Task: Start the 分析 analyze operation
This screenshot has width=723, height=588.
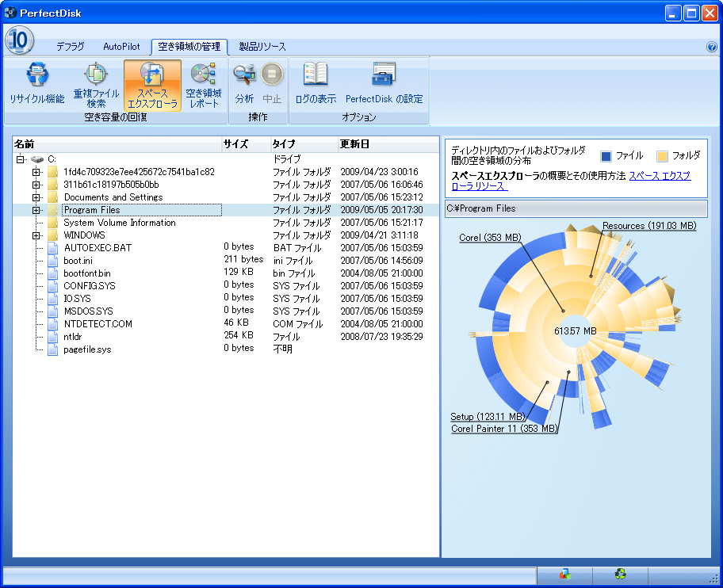Action: [x=244, y=84]
